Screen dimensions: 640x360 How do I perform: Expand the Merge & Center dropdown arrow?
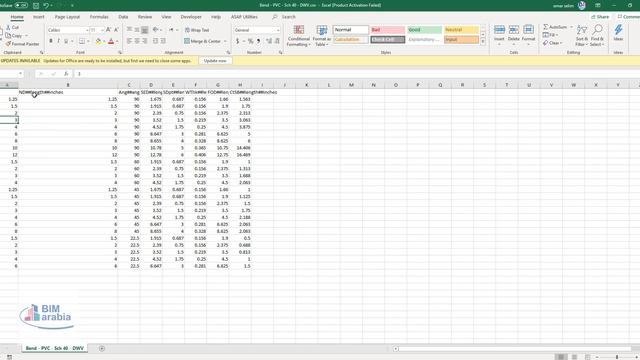225,41
